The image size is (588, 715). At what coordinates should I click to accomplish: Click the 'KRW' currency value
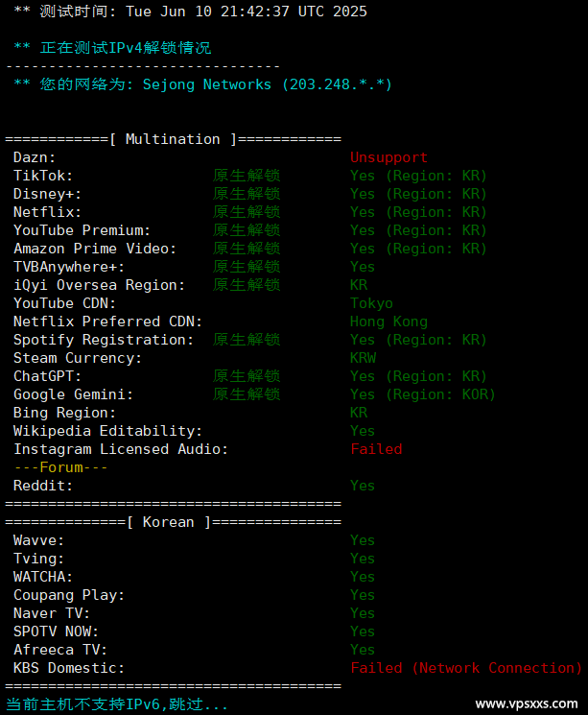tap(364, 358)
